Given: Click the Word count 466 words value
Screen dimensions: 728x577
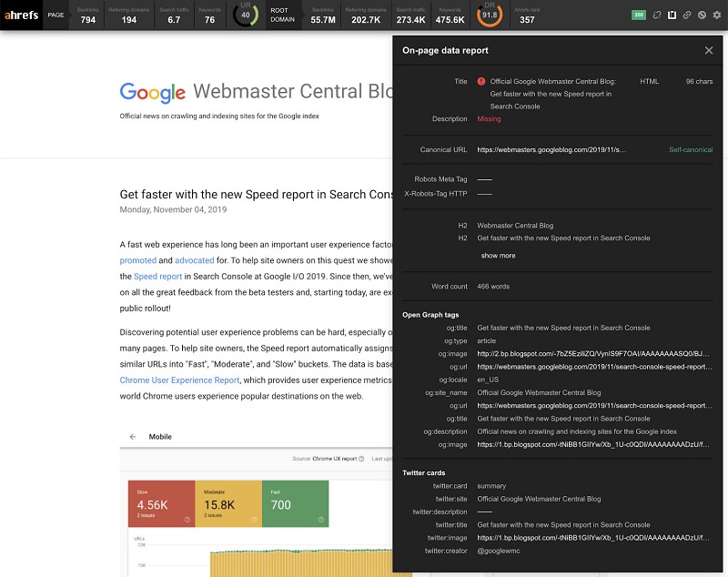Looking at the screenshot, I should [493, 287].
